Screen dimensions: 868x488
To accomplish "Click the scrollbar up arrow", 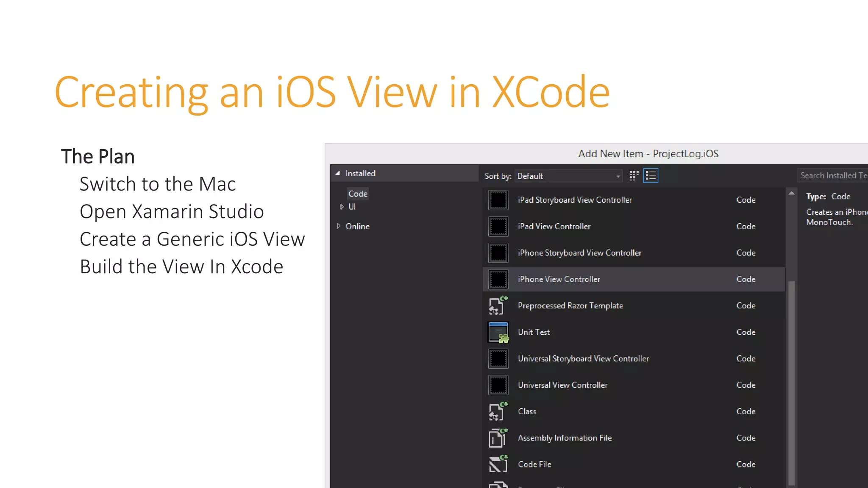I will [x=791, y=193].
